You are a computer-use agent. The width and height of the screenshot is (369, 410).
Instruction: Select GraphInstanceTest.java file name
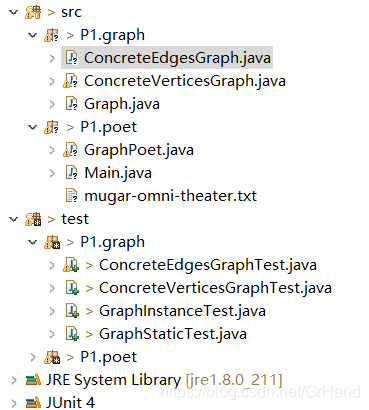click(x=182, y=311)
